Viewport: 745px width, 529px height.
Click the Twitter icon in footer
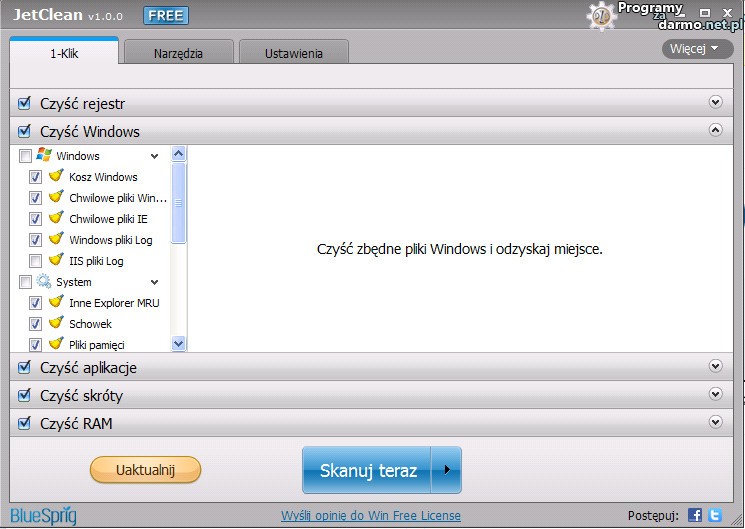(714, 515)
